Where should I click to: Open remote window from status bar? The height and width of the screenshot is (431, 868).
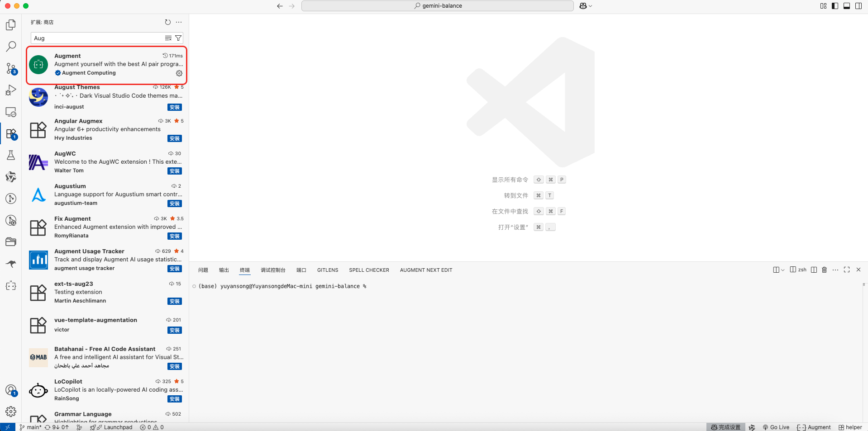click(x=8, y=427)
